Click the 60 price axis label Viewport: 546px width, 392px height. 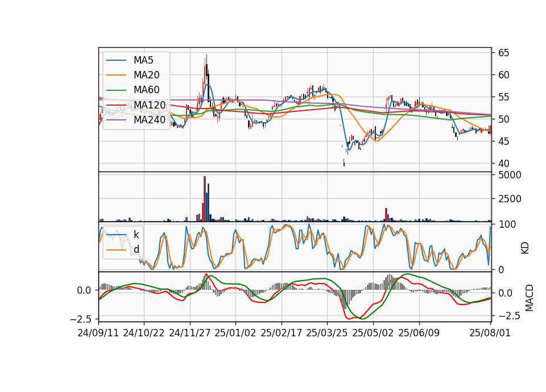point(504,75)
